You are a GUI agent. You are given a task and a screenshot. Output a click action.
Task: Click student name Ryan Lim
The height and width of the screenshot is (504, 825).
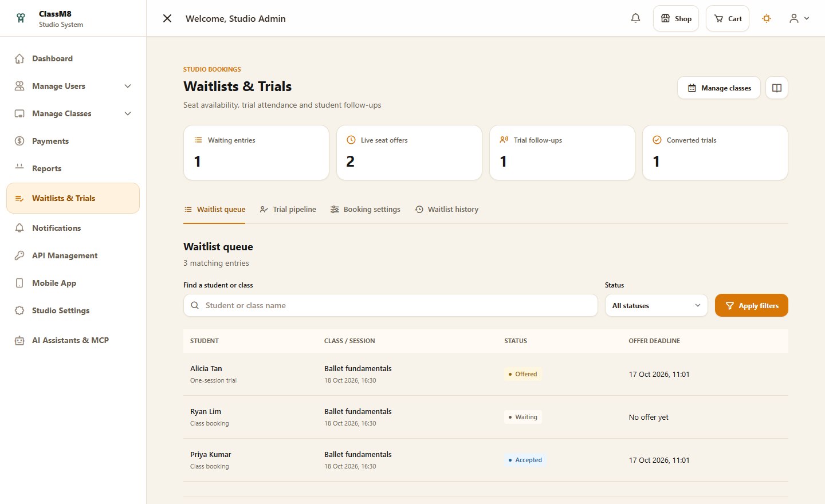[206, 412]
